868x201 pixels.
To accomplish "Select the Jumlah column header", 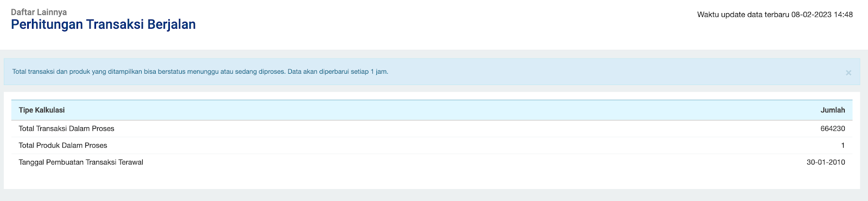I will [x=833, y=110].
